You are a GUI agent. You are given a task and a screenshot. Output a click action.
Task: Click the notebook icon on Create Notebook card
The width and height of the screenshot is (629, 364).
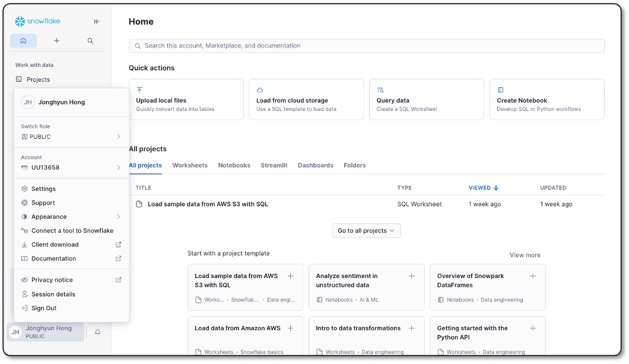(500, 90)
